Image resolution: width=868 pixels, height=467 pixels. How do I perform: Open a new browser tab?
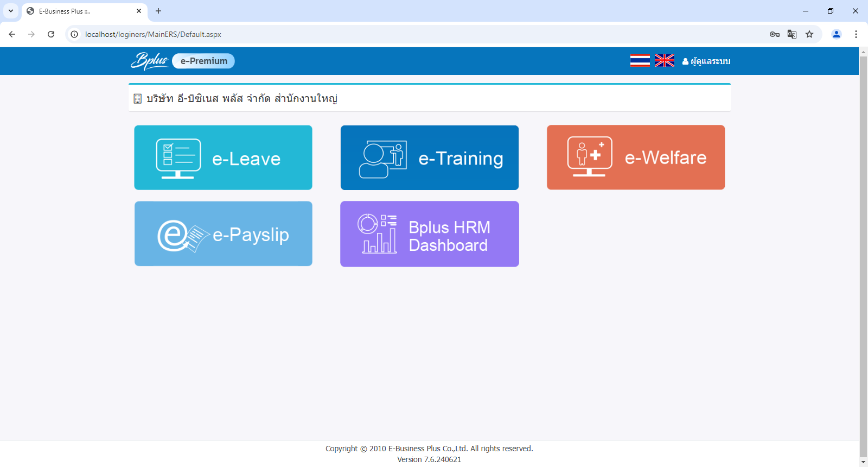158,11
